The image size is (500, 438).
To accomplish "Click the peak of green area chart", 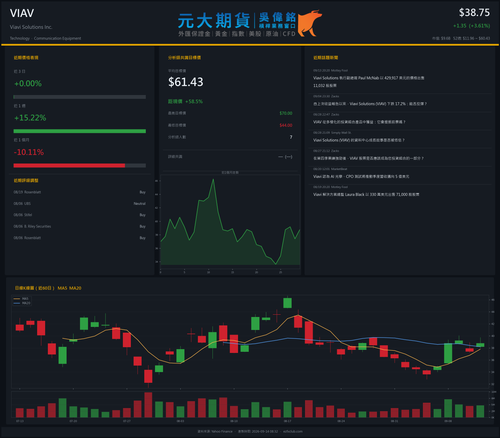I will [x=213, y=180].
